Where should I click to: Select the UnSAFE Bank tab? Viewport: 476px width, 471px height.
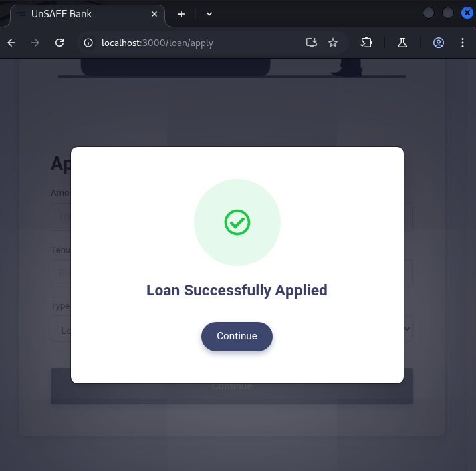(80, 14)
